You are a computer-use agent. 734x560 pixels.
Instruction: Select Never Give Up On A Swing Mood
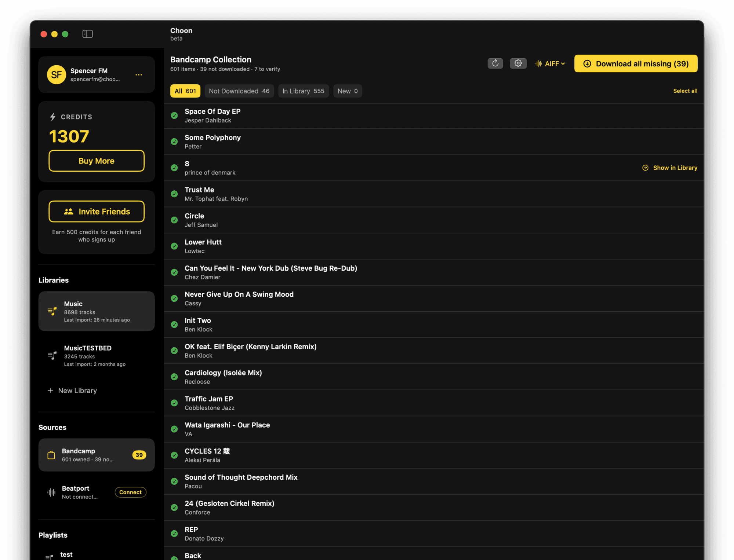[434, 298]
